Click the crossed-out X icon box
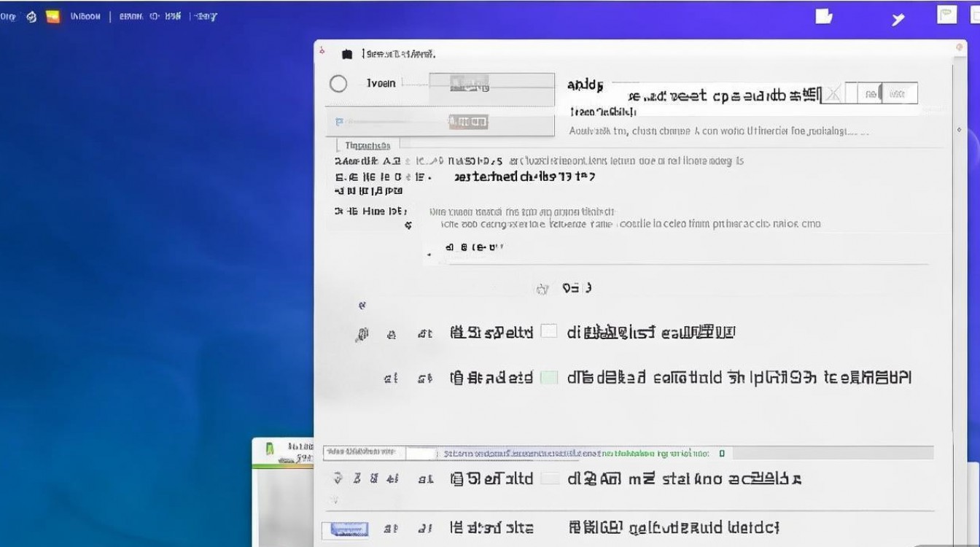 [x=833, y=93]
